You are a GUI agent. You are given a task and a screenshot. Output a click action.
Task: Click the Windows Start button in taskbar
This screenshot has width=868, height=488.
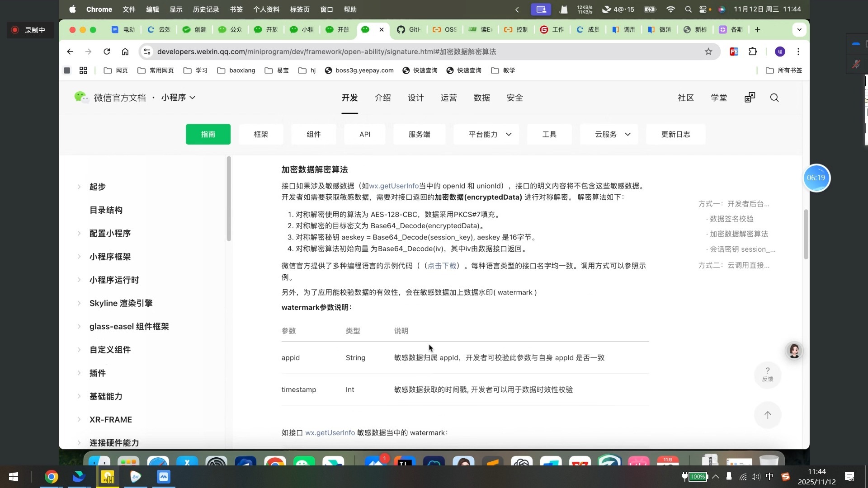point(14,477)
